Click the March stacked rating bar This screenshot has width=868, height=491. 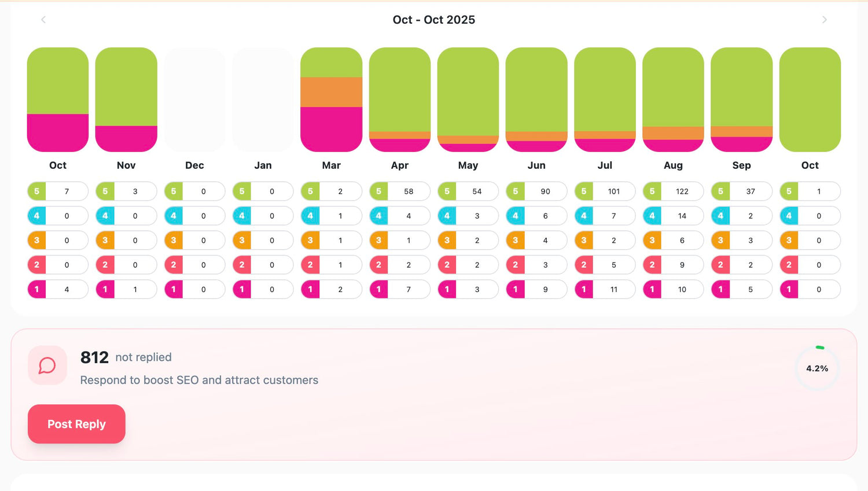click(x=331, y=99)
